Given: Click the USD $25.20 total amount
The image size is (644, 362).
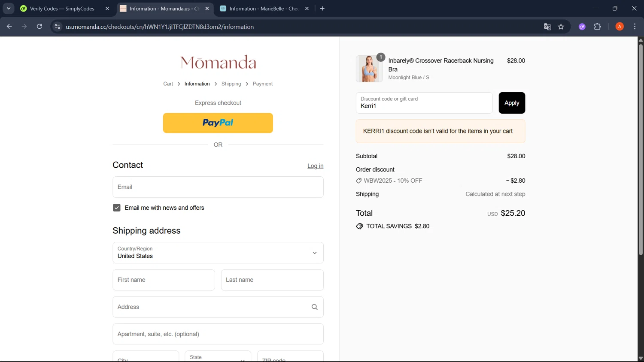Looking at the screenshot, I should pos(506,213).
